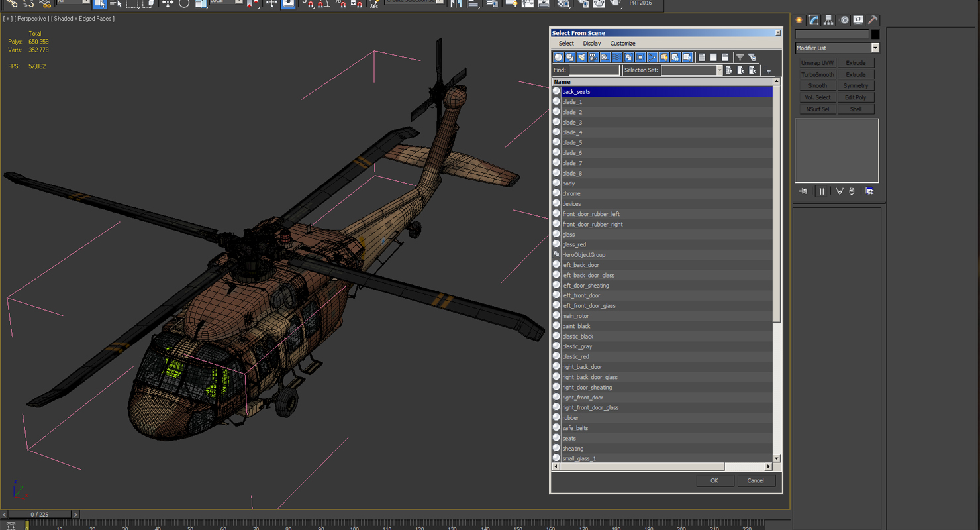Viewport: 980px width, 530px height.
Task: Click the Cancel button
Action: pos(756,481)
